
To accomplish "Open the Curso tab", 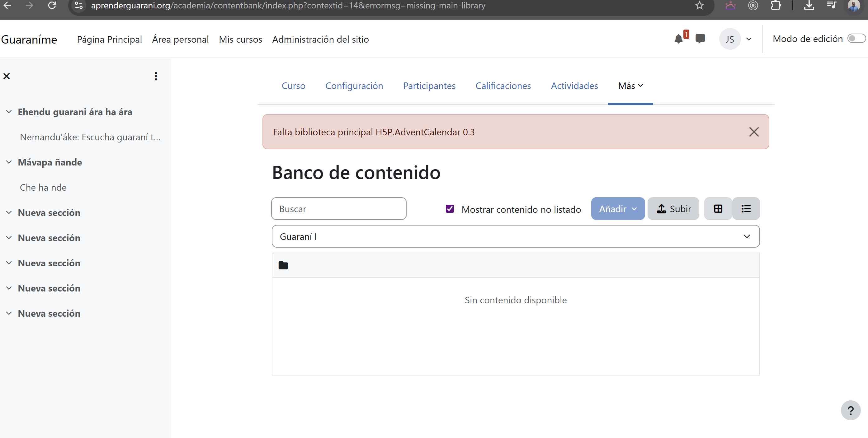I will tap(293, 86).
